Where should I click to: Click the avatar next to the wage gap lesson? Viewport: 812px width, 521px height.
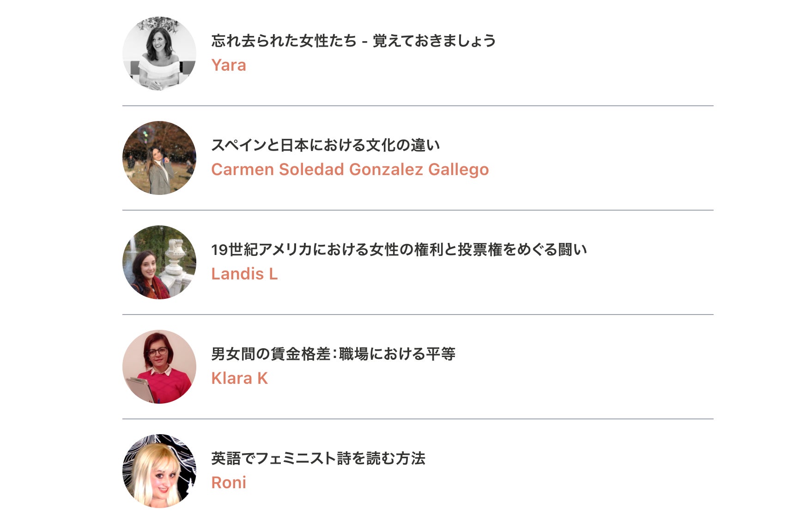coord(159,367)
